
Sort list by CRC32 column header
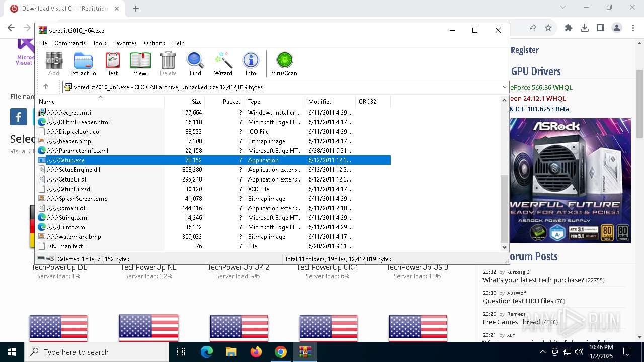click(x=373, y=101)
